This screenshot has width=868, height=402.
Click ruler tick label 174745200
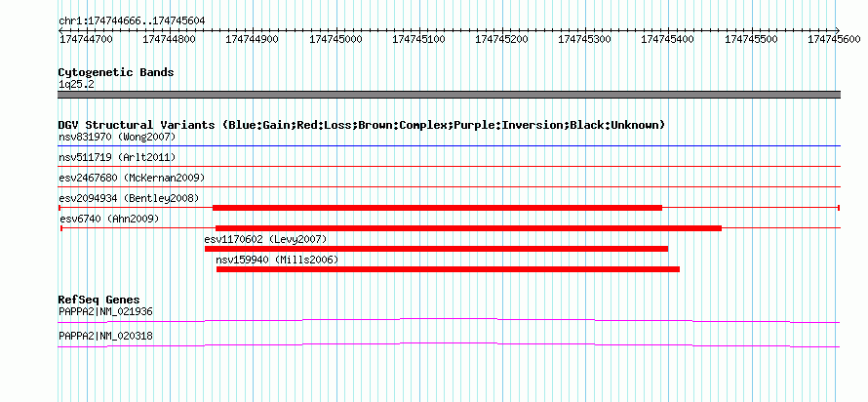pyautogui.click(x=501, y=39)
